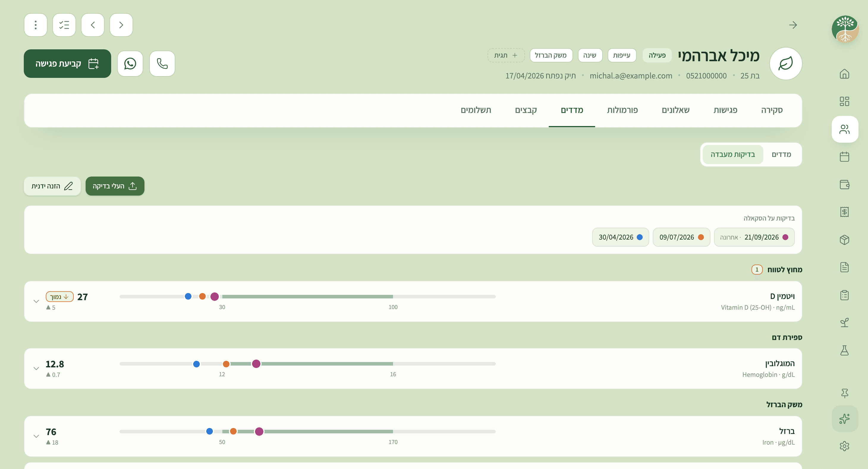Open the lab flask icon in sidebar
The height and width of the screenshot is (469, 868).
click(845, 350)
